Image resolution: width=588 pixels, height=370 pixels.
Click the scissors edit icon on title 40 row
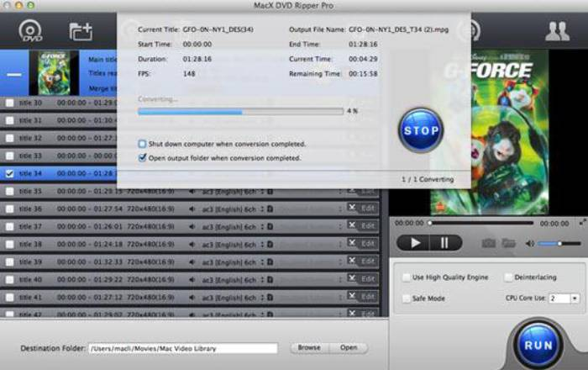click(x=352, y=277)
